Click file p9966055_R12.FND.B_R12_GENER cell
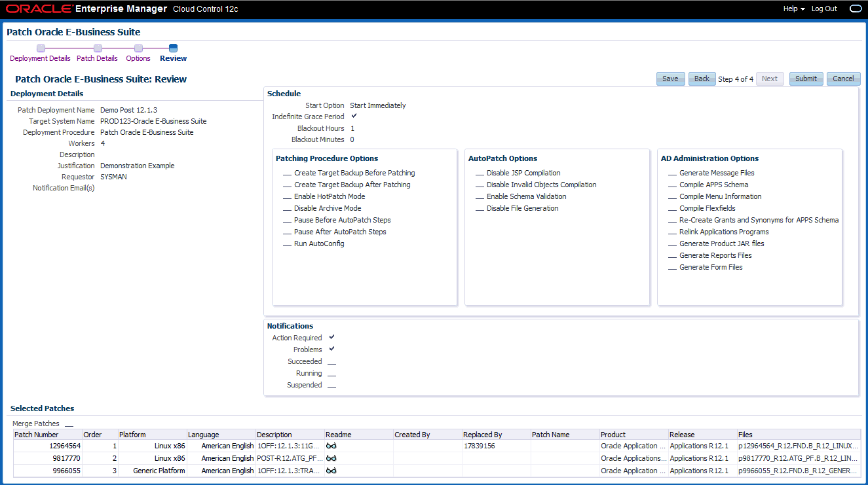The height and width of the screenshot is (485, 868). tap(798, 471)
